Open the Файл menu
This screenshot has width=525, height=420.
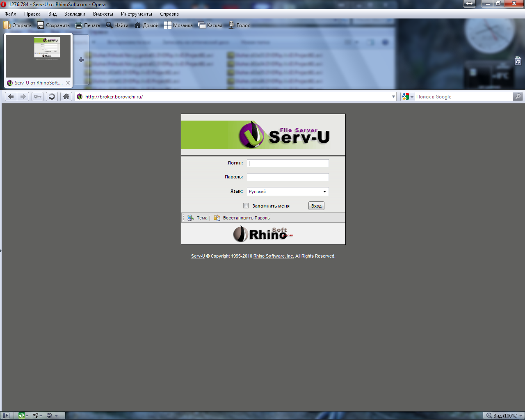pos(11,14)
